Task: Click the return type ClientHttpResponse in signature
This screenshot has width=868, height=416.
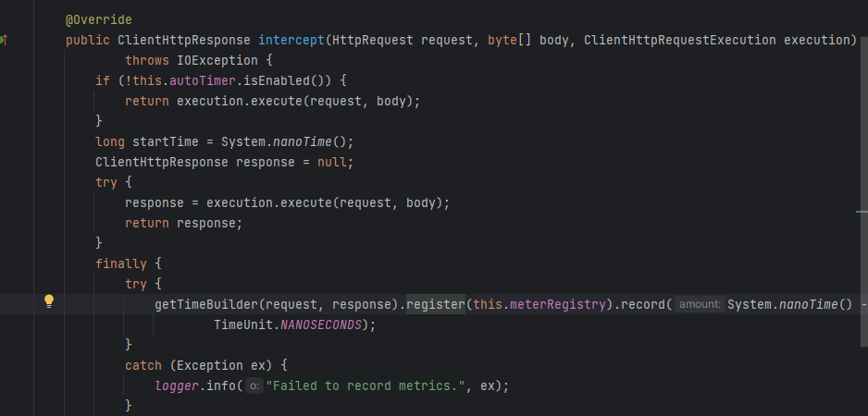Action: (184, 41)
